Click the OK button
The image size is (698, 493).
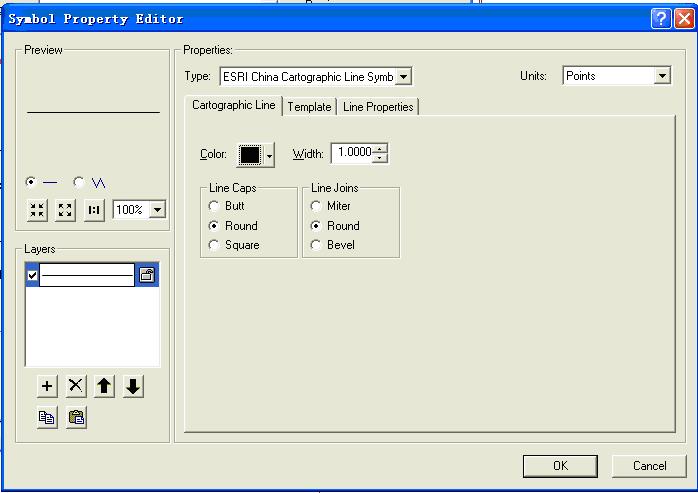point(560,466)
